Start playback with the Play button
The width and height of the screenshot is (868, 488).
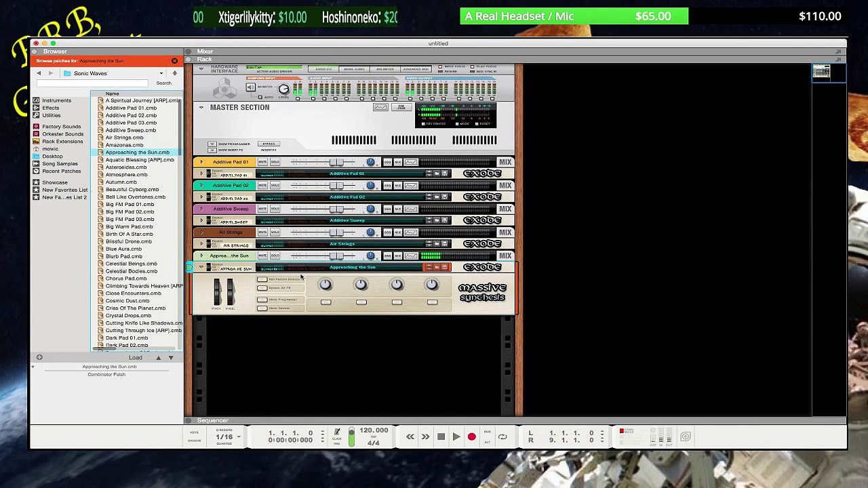pos(456,437)
